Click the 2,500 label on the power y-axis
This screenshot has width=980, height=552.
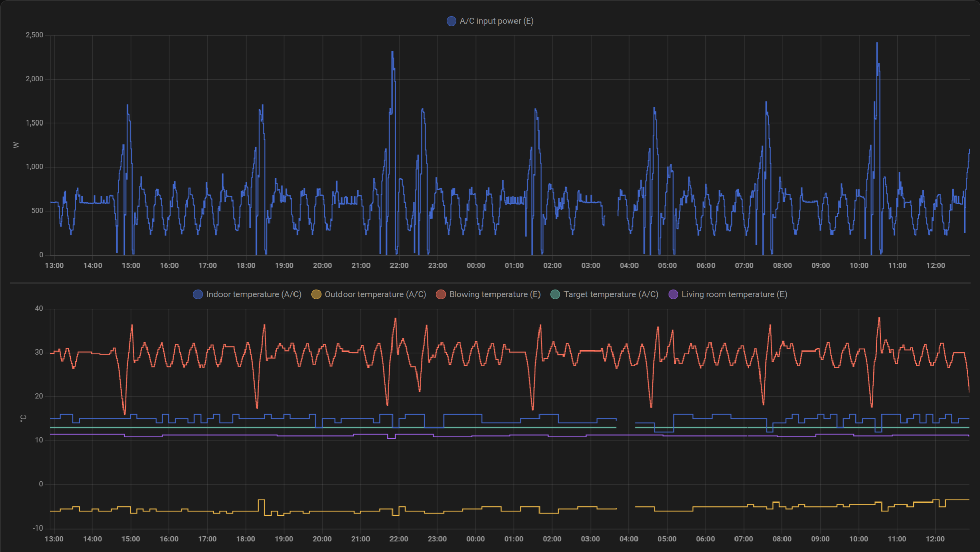[35, 35]
